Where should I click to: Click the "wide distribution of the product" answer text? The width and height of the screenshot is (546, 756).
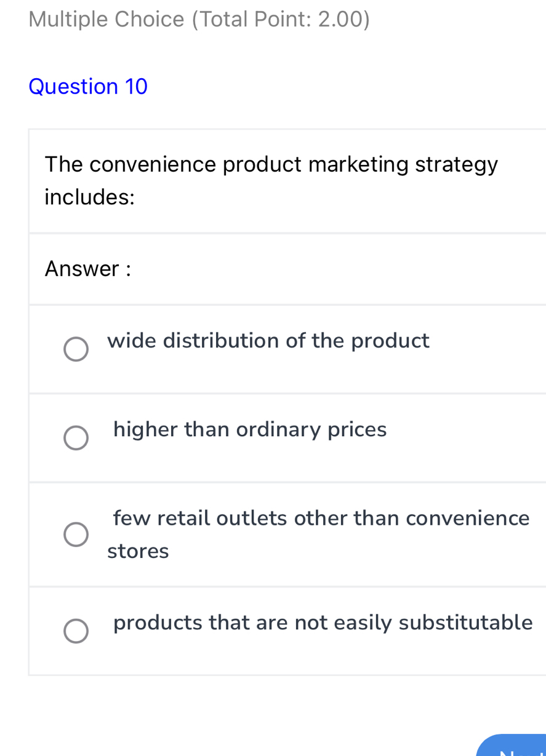(x=268, y=340)
